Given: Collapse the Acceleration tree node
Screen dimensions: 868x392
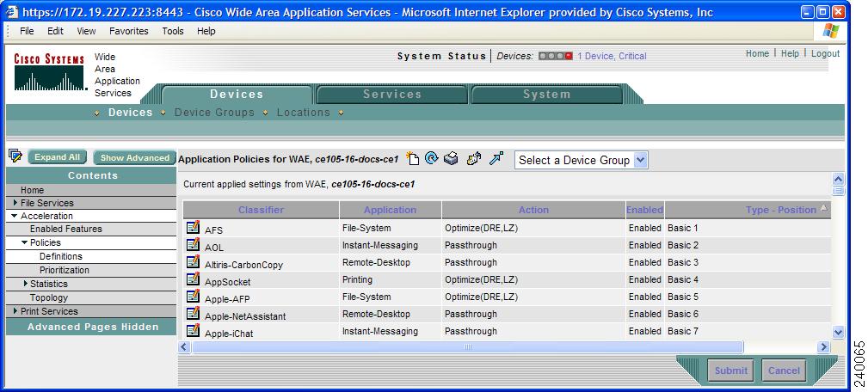Looking at the screenshot, I should [15, 216].
